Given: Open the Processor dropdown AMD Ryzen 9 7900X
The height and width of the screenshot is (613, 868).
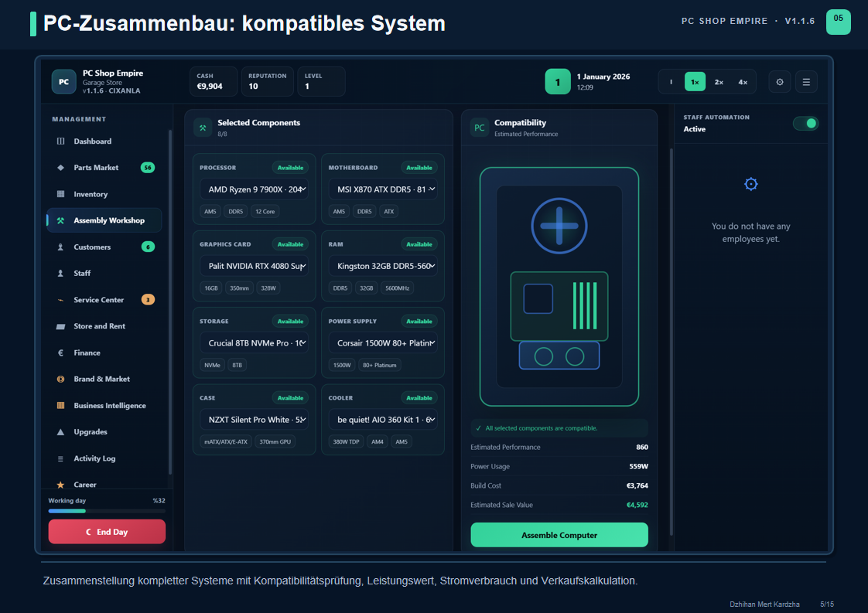Looking at the screenshot, I should pos(254,189).
